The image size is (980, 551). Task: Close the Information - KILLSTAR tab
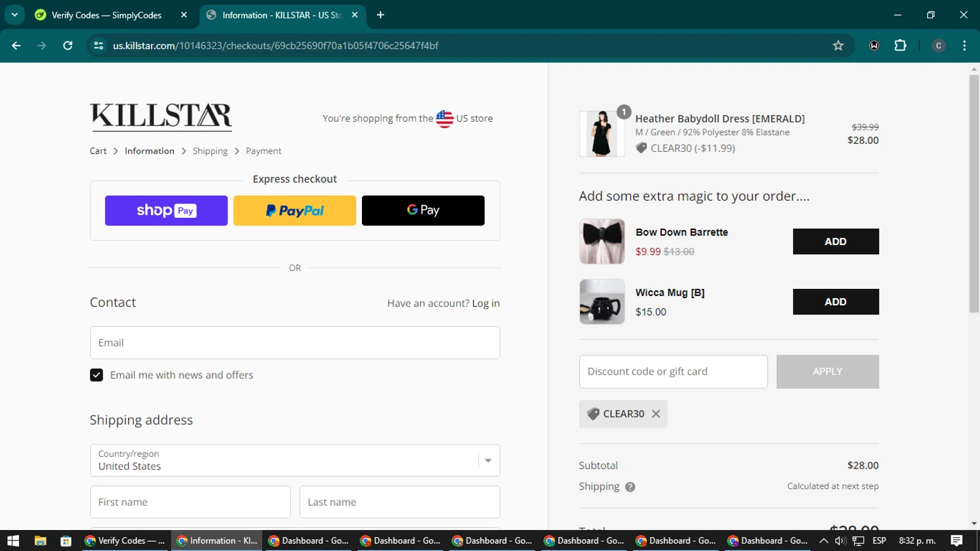(x=355, y=15)
